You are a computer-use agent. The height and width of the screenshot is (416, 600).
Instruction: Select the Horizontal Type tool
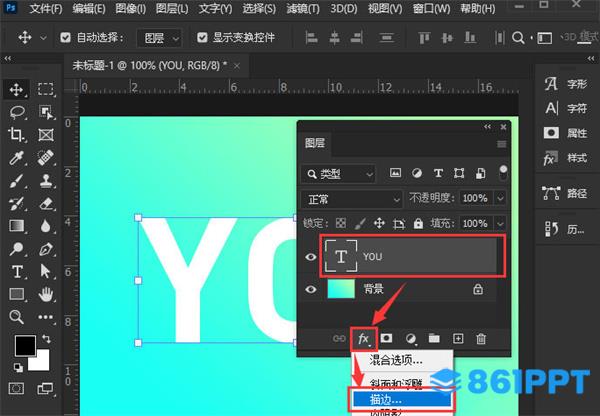click(16, 271)
